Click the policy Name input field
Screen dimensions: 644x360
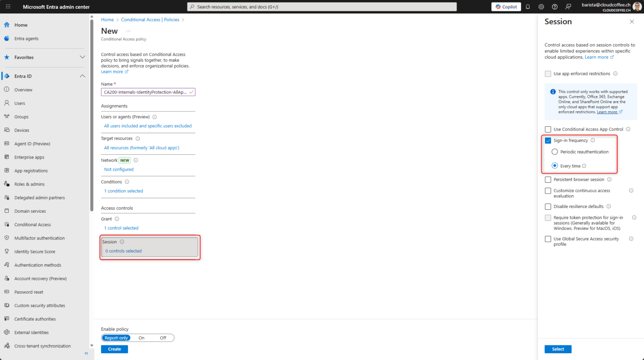coord(148,91)
